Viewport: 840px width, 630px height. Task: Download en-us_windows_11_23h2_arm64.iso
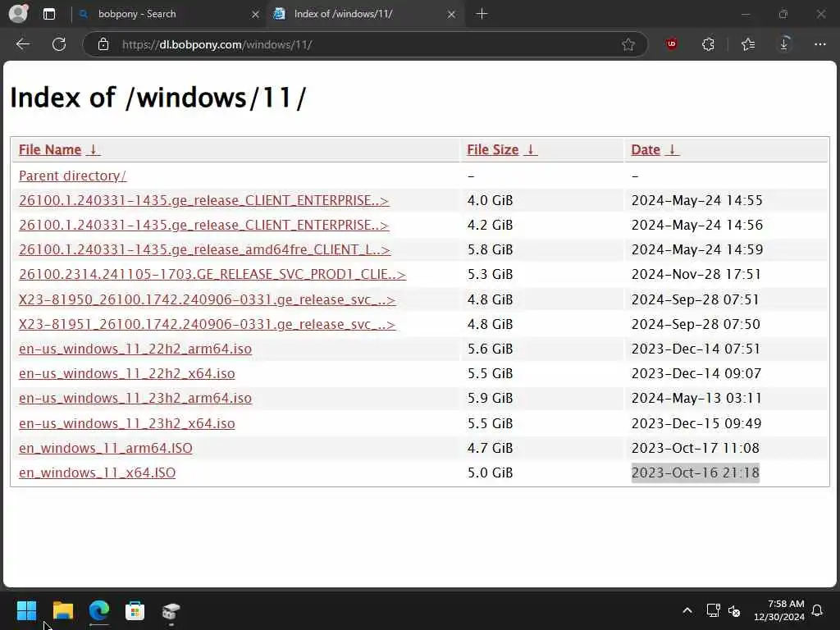135,398
